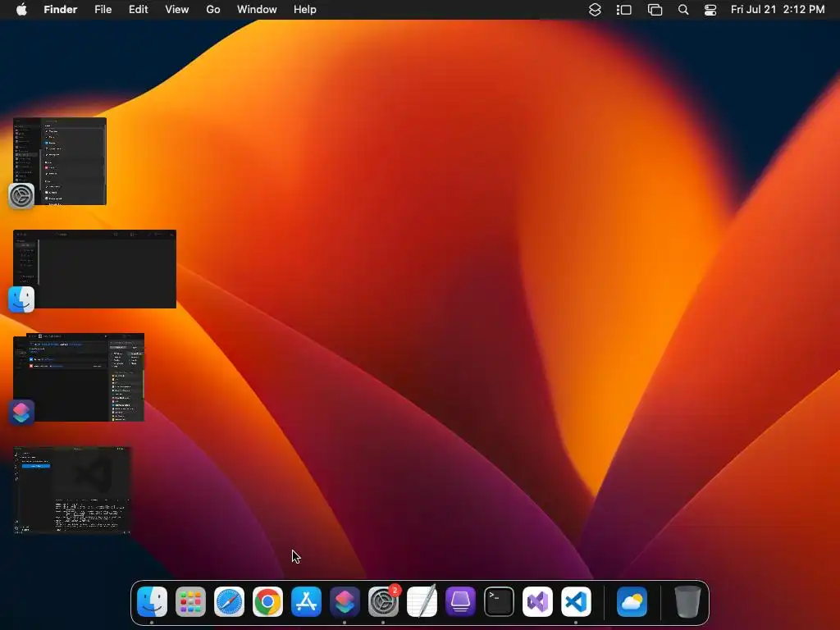Open Visual Studio Code blue icon in Dock
Image resolution: width=840 pixels, height=630 pixels.
tap(576, 601)
